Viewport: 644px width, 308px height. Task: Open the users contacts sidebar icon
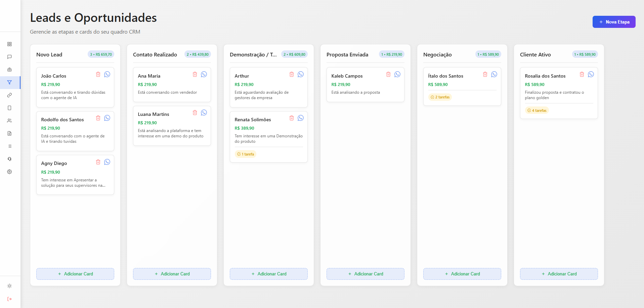coord(9,121)
